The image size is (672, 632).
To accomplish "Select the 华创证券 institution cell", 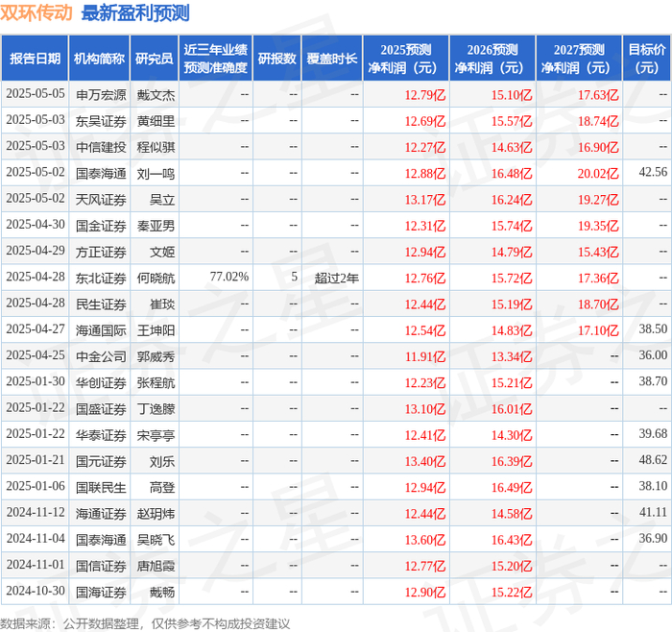I will 101,383.
